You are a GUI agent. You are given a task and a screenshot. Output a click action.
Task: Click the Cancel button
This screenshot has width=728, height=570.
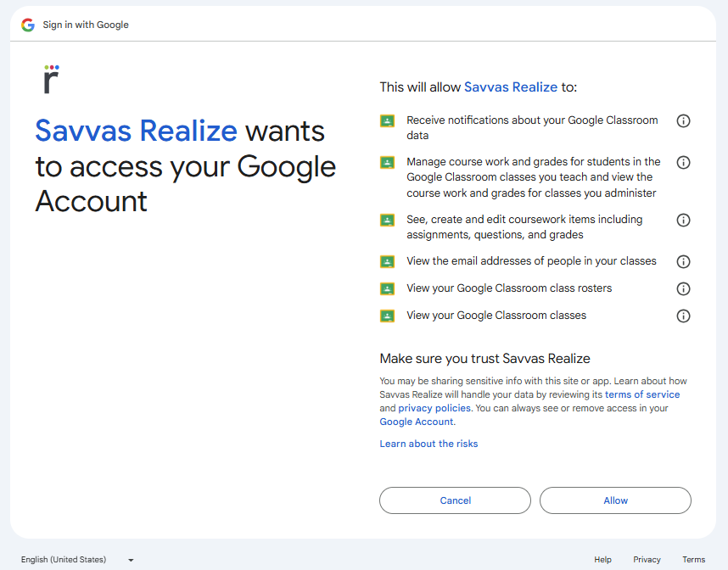[x=455, y=500]
